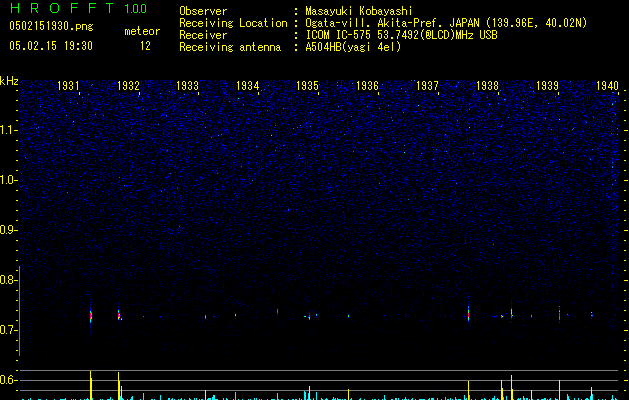The width and height of the screenshot is (629, 400).
Task: Select the 0.8 frequency axis label
Action: coord(9,280)
